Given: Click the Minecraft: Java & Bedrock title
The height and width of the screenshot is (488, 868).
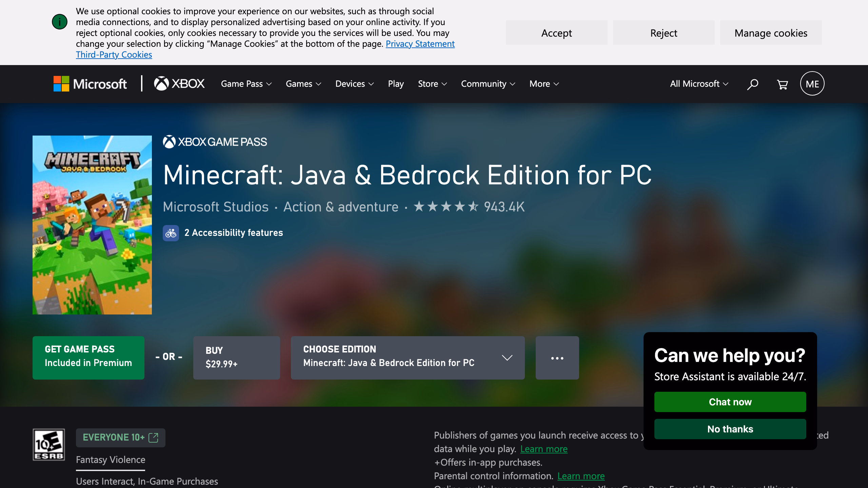Looking at the screenshot, I should [x=407, y=175].
